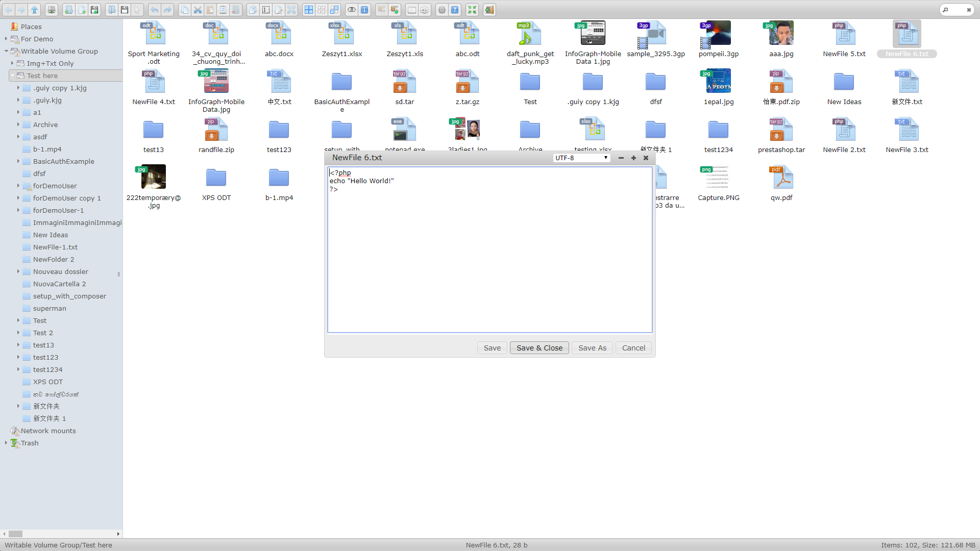
Task: Select setup_with_composer in tree
Action: click(69, 296)
